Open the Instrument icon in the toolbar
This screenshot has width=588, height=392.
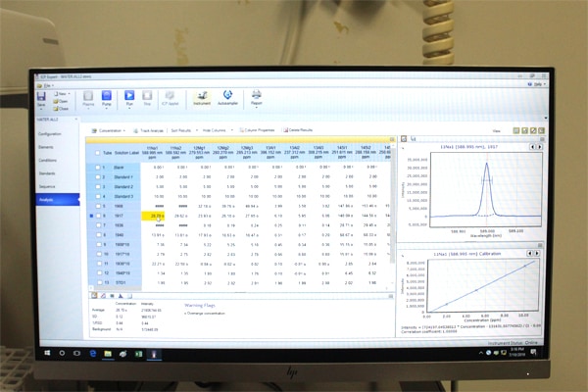(202, 96)
